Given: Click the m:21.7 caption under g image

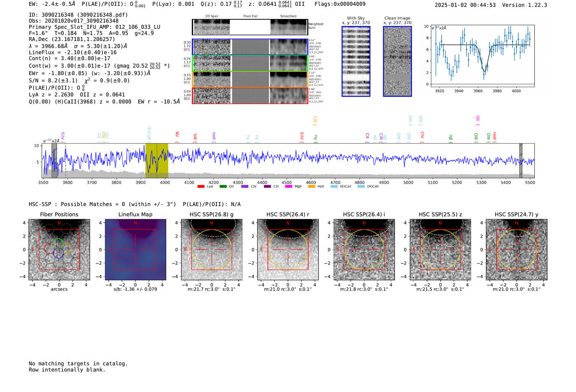Looking at the screenshot, I should click(x=211, y=289).
